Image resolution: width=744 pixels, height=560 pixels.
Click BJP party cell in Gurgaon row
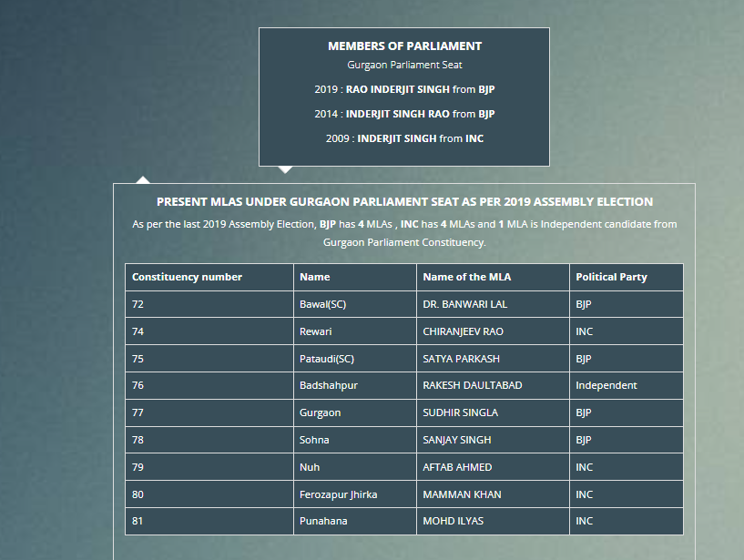627,412
